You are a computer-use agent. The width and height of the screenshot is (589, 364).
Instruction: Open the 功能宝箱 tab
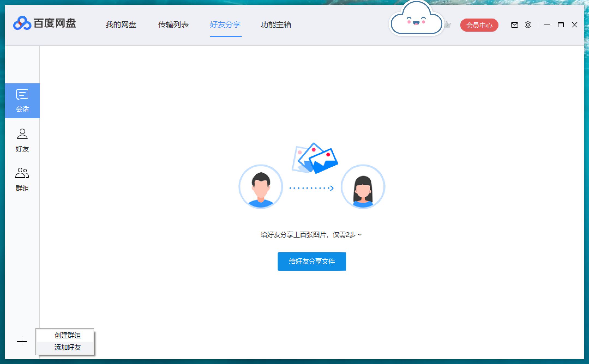(276, 25)
